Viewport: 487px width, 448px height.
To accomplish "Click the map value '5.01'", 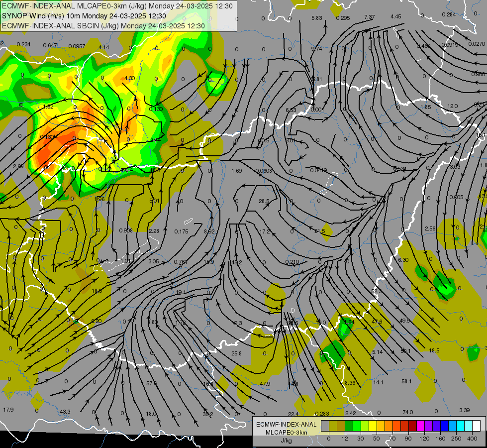I will tap(154, 201).
